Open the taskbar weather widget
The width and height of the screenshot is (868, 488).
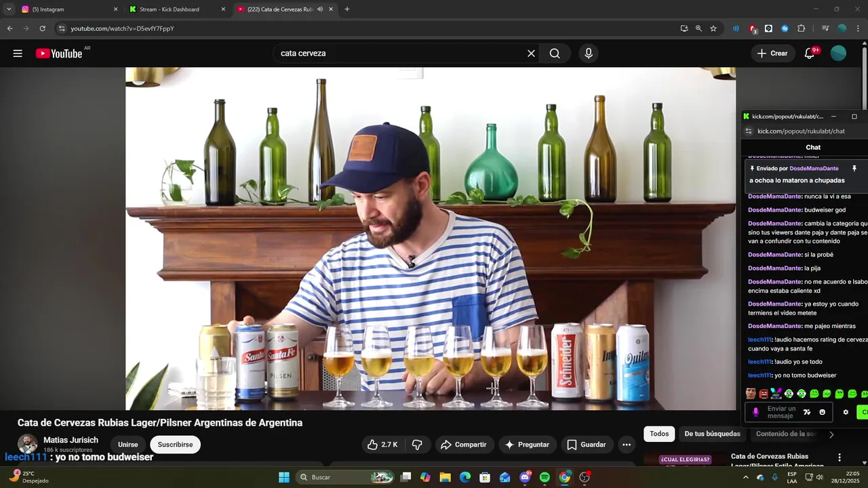coord(27,477)
